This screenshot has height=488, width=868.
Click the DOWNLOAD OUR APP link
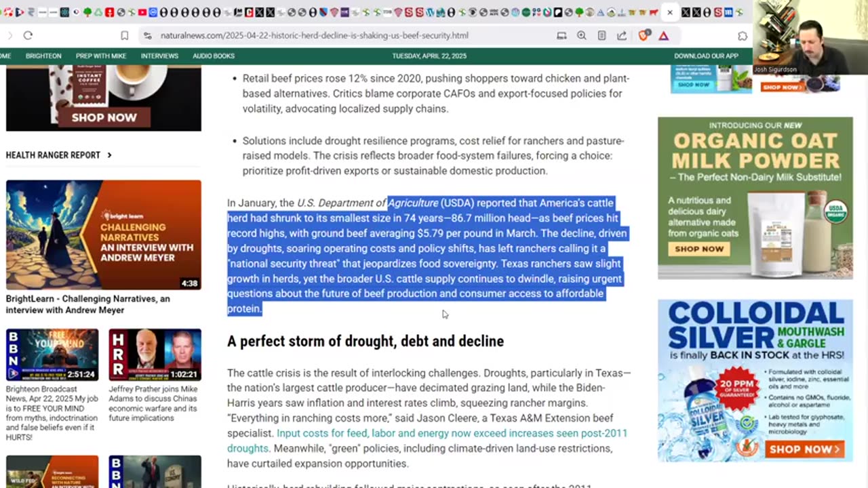click(x=706, y=56)
